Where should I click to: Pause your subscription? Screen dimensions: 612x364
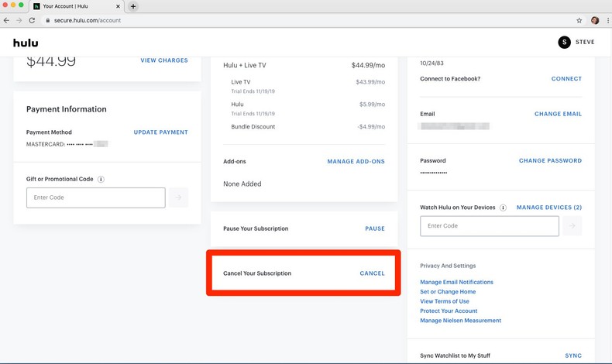click(x=374, y=228)
